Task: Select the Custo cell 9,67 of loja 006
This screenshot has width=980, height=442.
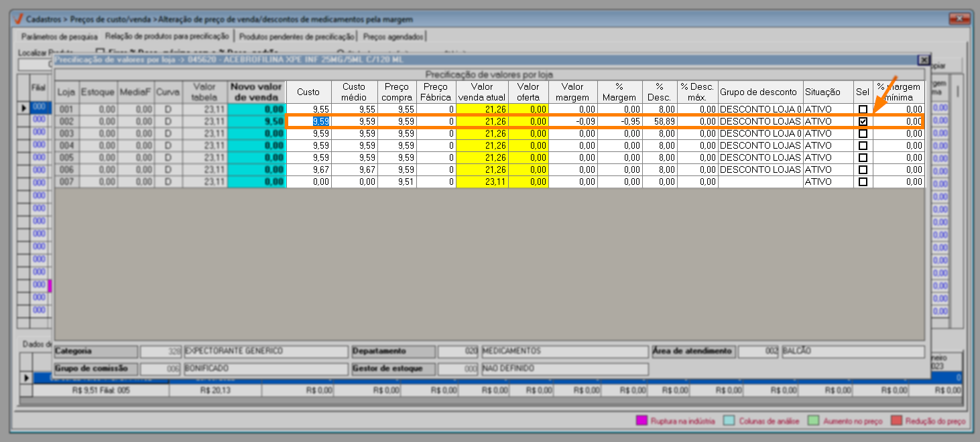Action: tap(309, 169)
